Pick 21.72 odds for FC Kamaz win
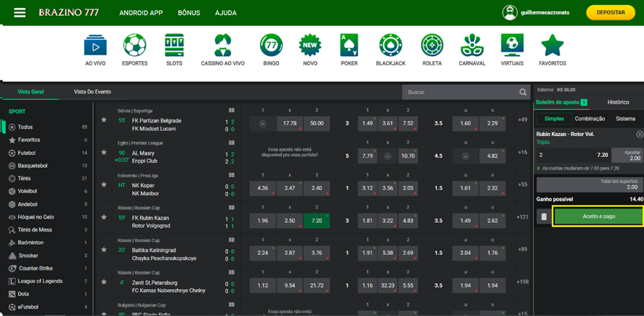The image size is (644, 316). (x=317, y=285)
